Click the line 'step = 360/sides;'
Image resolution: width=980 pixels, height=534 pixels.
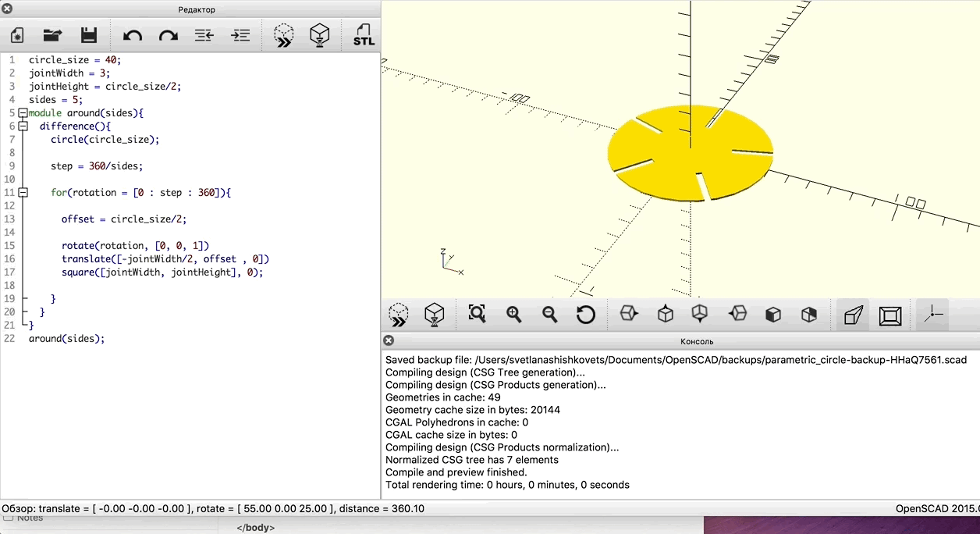pyautogui.click(x=97, y=166)
